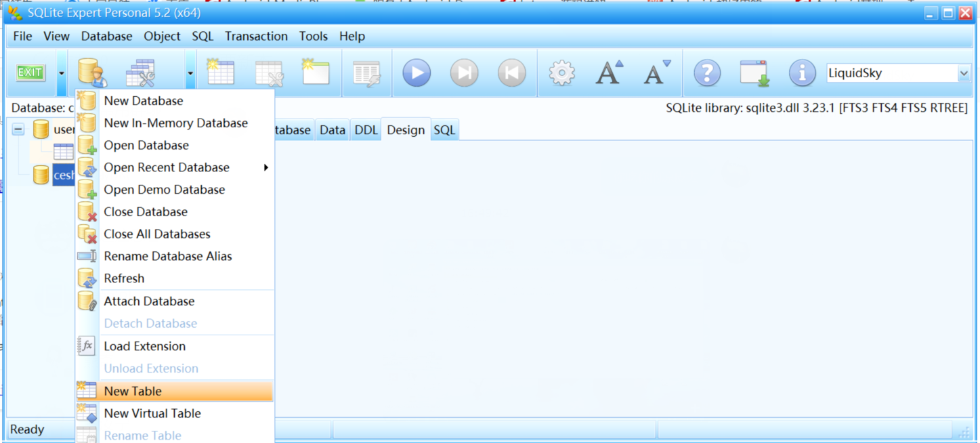
Task: Select the cesh database in the sidebar
Action: pos(64,175)
